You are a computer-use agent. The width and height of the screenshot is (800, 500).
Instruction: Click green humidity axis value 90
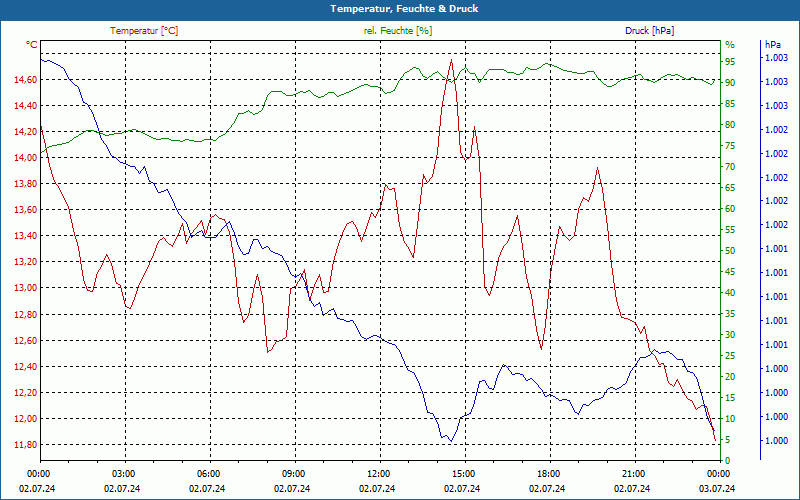pos(730,83)
